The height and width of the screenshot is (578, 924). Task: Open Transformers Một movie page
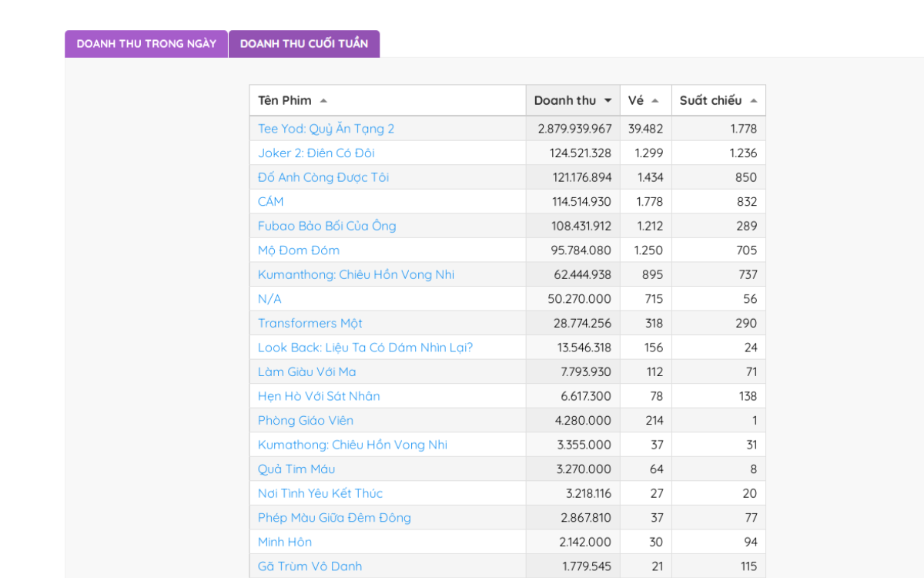click(x=310, y=324)
